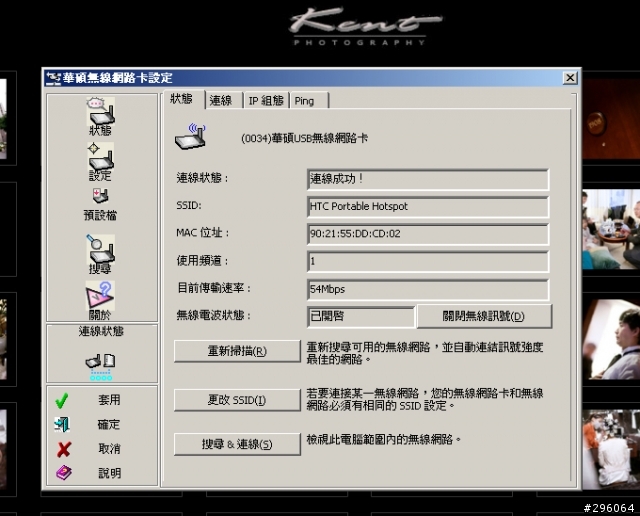Click the 檢視此電腦範圍內的無線網路 description text
This screenshot has height=516, width=640.
point(384,440)
